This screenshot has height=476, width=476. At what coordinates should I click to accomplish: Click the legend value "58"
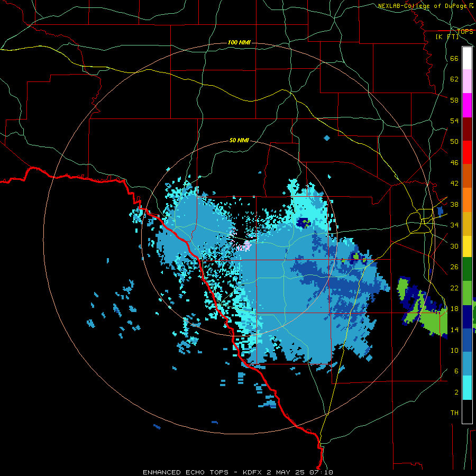tap(454, 100)
